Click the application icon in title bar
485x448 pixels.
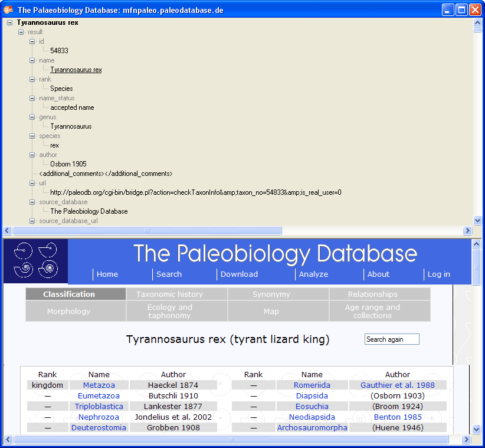8,9
